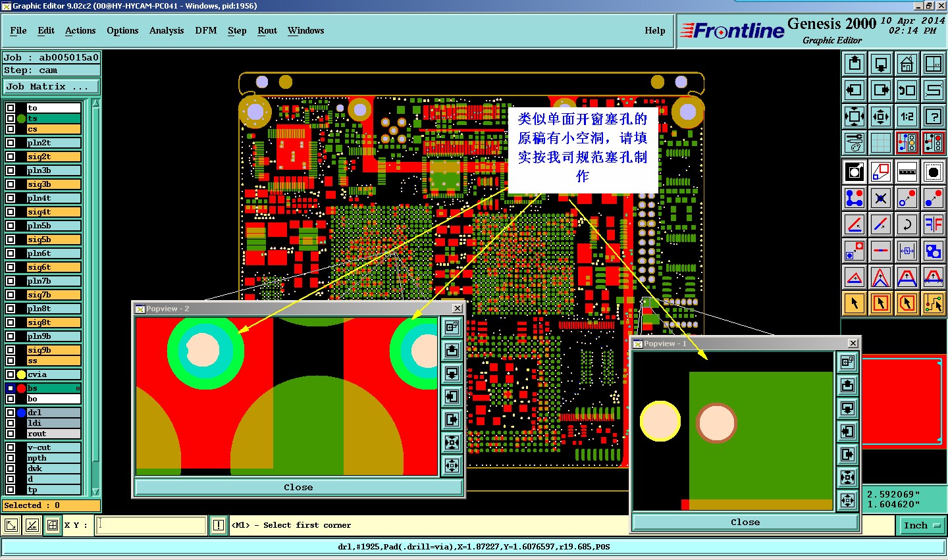Click the X Y coordinate input field
Screen dimensions: 948x560
point(151,525)
